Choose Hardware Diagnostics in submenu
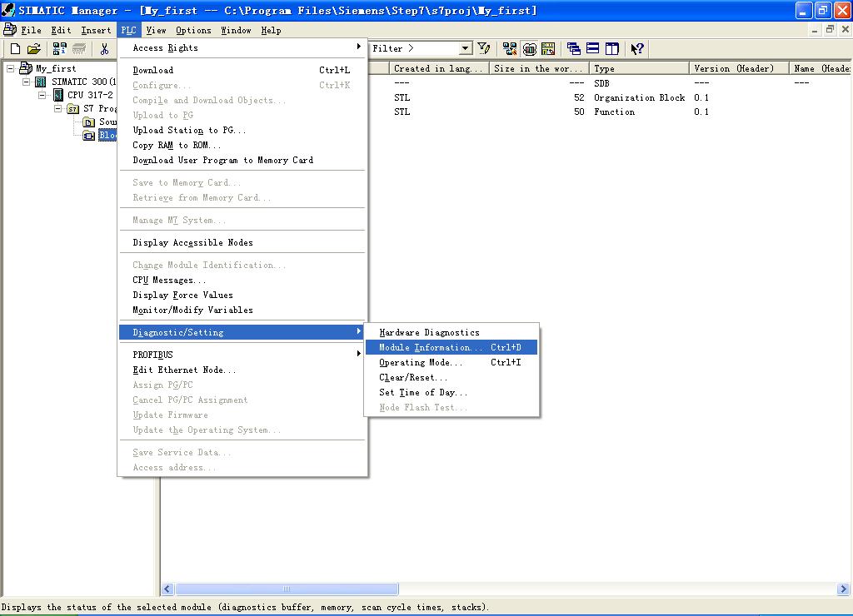The width and height of the screenshot is (853, 616). click(451, 332)
